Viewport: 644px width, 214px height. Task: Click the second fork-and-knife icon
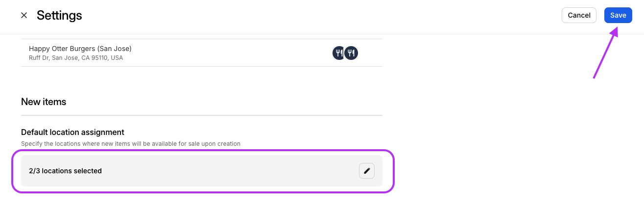(x=351, y=53)
